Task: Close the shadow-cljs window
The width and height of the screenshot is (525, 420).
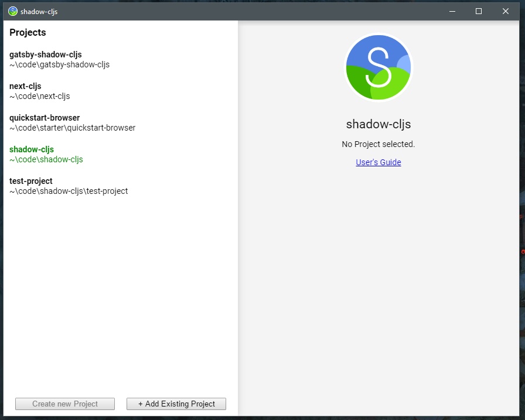Action: click(x=506, y=11)
